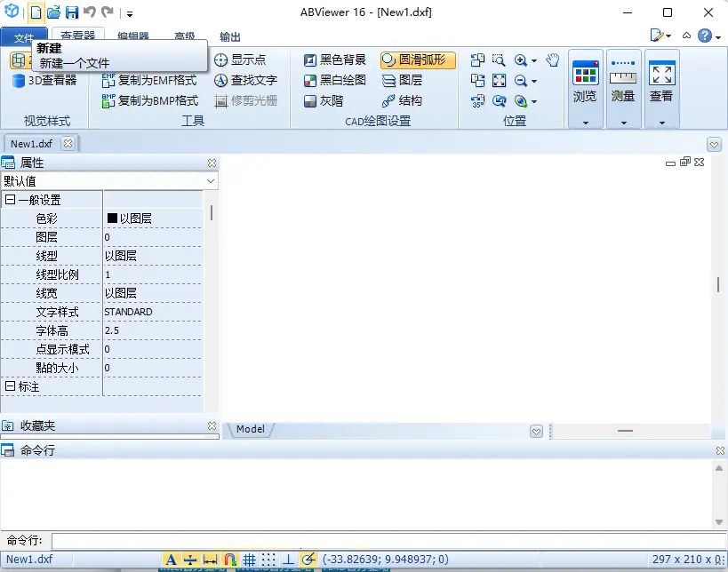Click 复制为EMF格式 tool

149,80
